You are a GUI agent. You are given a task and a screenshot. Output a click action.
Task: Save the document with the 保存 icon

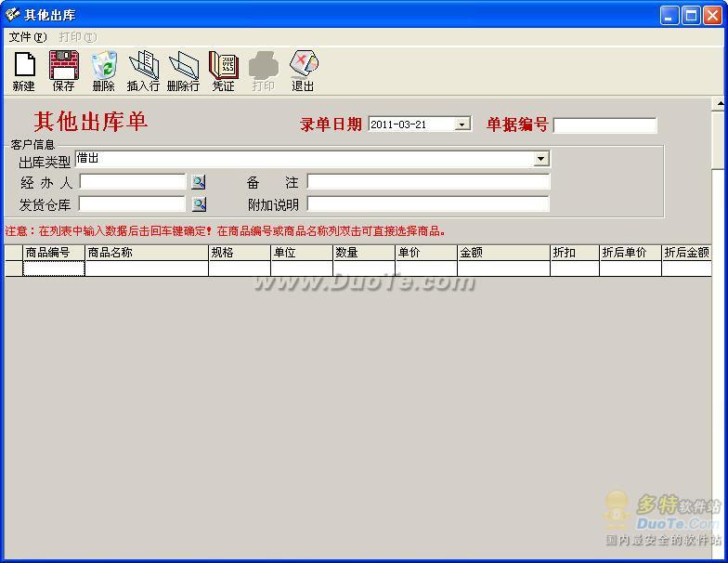63,72
